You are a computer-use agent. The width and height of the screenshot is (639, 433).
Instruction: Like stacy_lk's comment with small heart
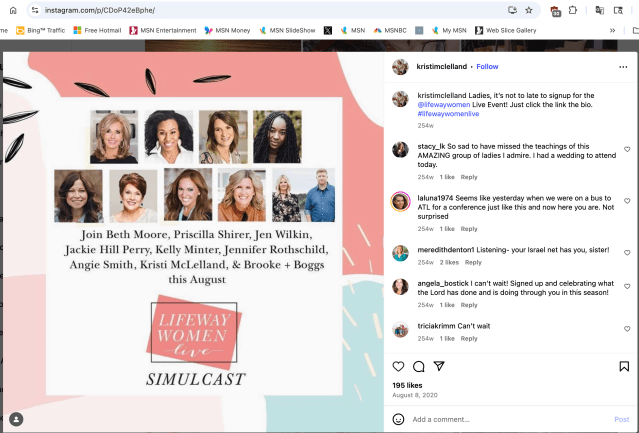(627, 149)
